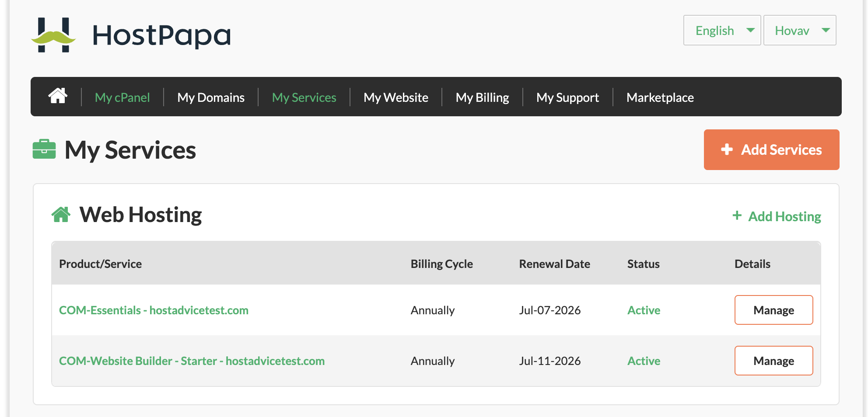The image size is (868, 417).
Task: Go to the home icon in navbar
Action: 58,96
